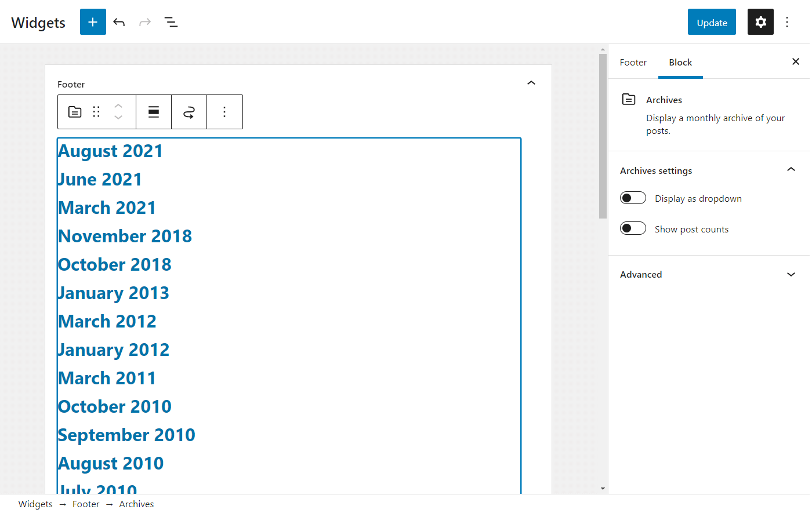Open the top-right Options menu

(x=787, y=21)
